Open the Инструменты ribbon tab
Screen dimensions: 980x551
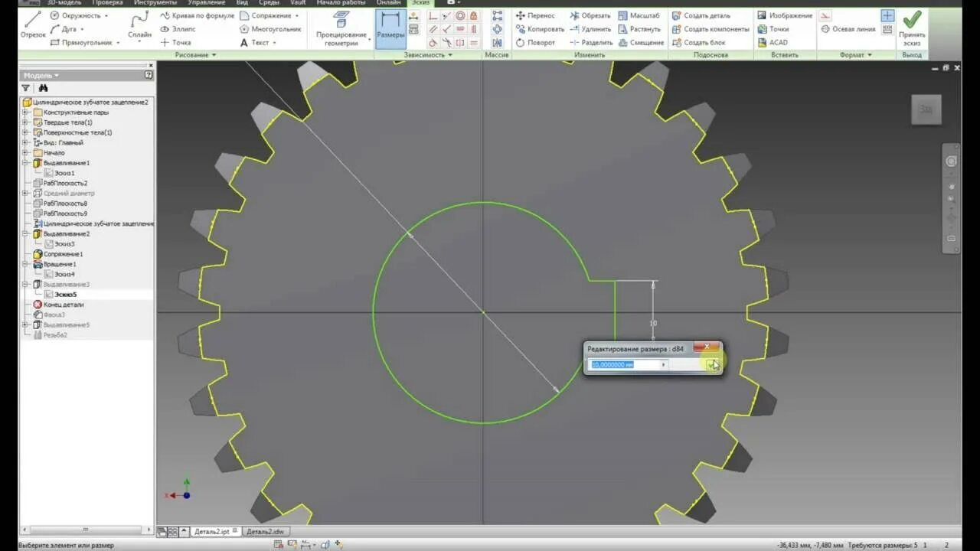[x=155, y=3]
